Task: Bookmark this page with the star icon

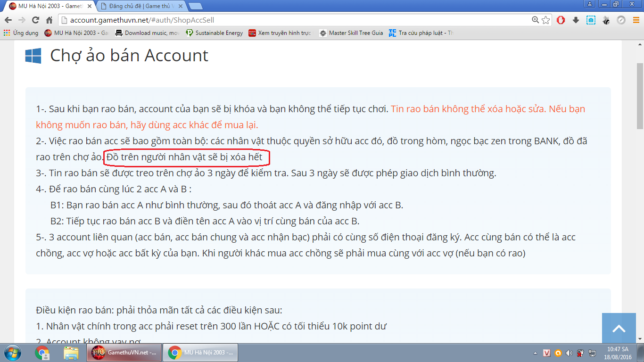Action: point(545,20)
